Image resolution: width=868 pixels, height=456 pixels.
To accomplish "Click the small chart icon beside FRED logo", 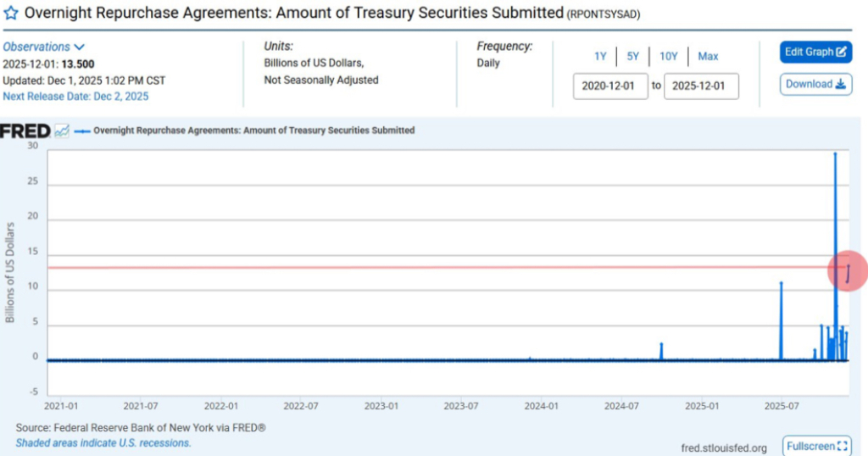I will [62, 131].
